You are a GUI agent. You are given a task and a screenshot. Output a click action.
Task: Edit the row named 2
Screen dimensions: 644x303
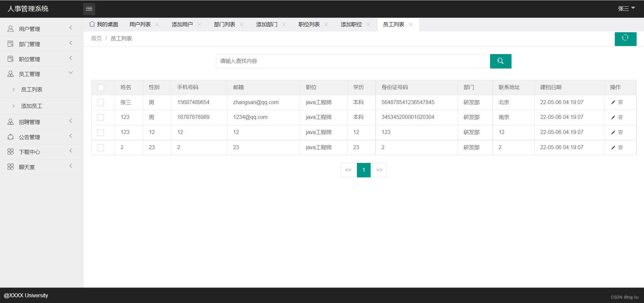pos(613,147)
